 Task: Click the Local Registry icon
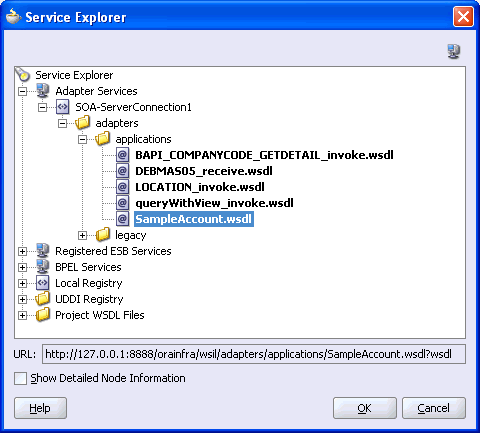click(42, 283)
